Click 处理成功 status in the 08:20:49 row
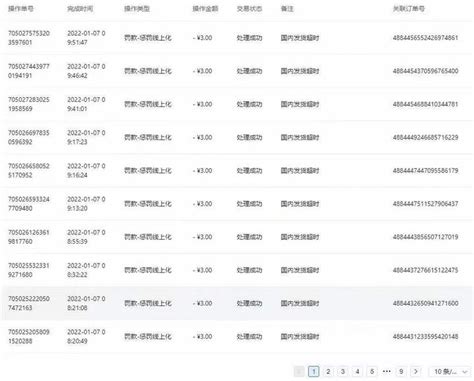Screen dimensions: 474x381 click(x=249, y=336)
